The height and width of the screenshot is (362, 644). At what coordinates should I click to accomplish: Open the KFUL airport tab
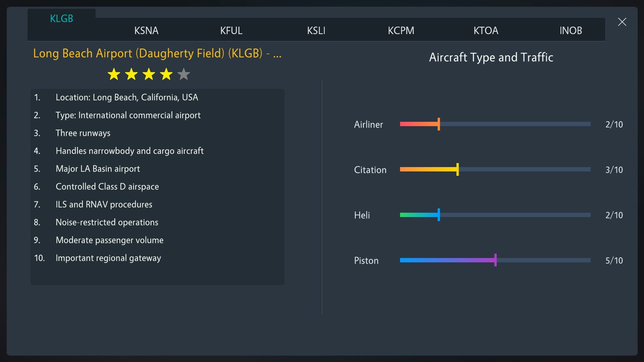coord(231,30)
